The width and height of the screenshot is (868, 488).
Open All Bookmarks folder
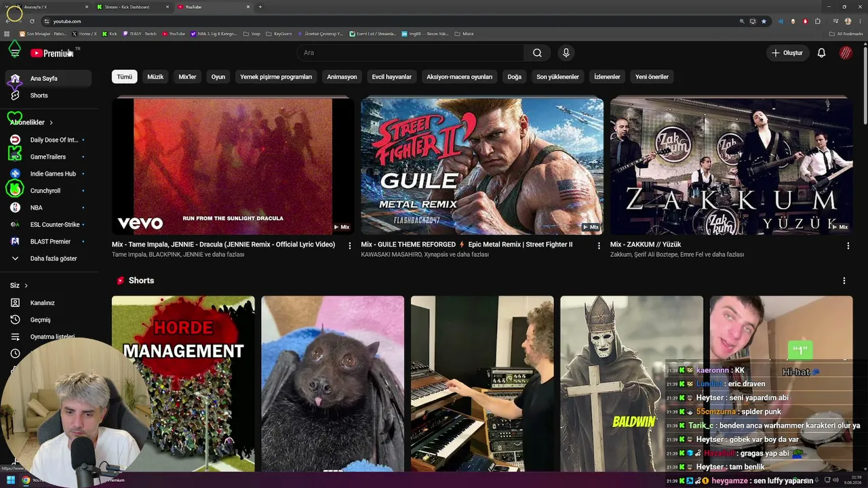846,34
